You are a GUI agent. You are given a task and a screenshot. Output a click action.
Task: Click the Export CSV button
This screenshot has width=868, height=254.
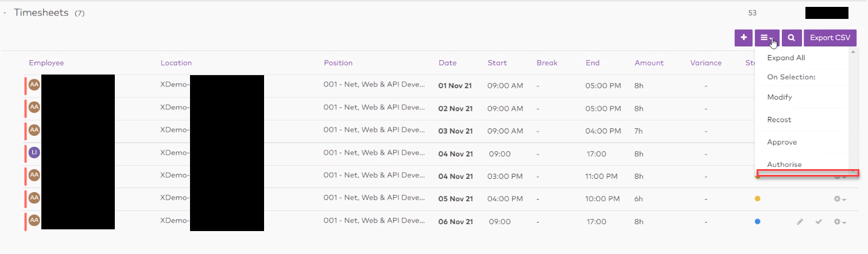click(830, 38)
